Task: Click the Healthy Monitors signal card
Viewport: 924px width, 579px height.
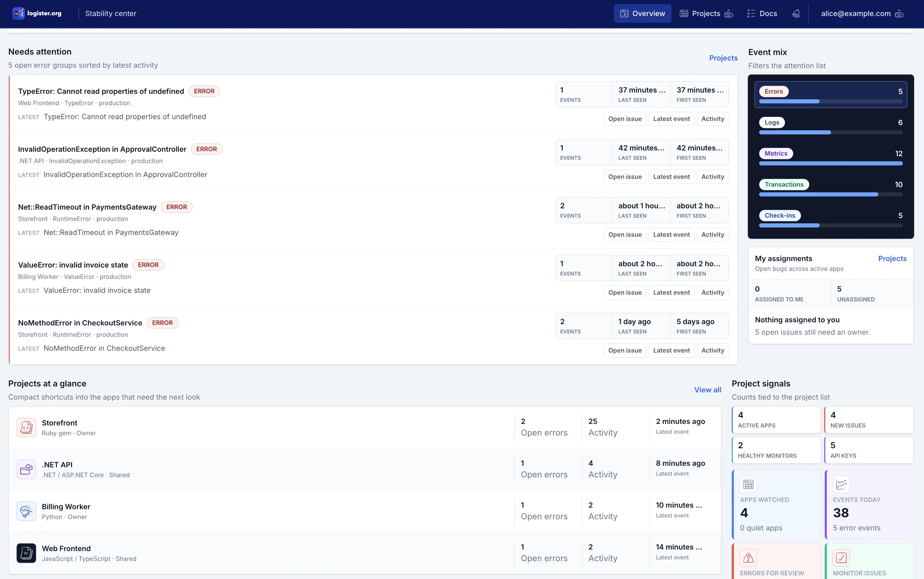Action: pos(776,450)
